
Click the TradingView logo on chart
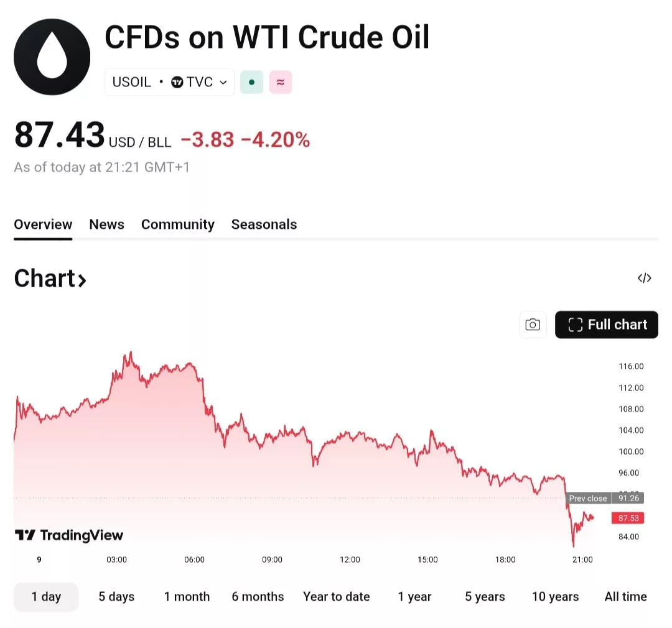pyautogui.click(x=69, y=535)
